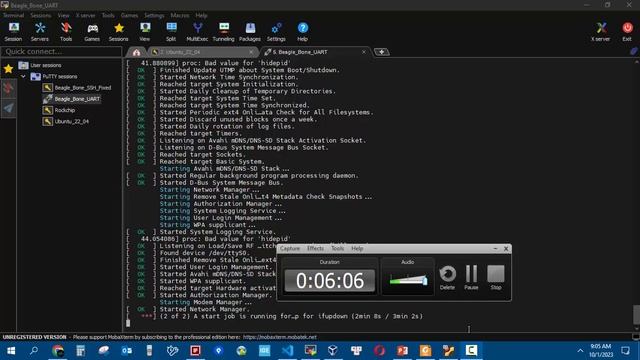640x360 pixels.
Task: Click the terminal vertical scrollbar thumb
Action: (x=636, y=314)
